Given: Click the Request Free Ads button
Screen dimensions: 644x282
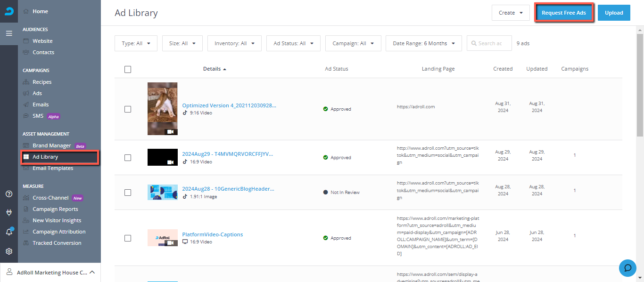Looking at the screenshot, I should tap(564, 13).
